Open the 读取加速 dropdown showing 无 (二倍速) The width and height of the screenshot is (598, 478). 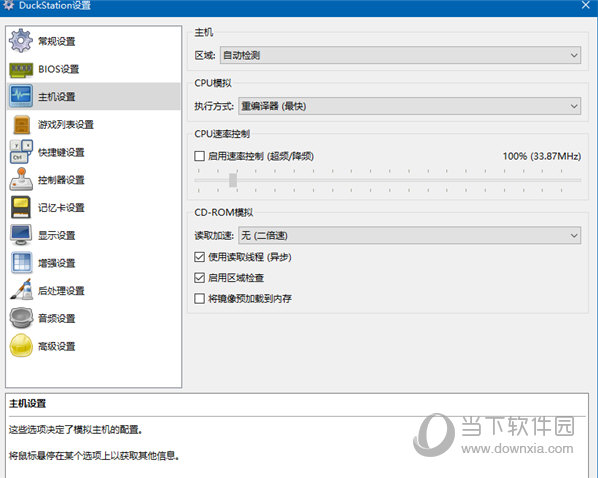click(x=409, y=235)
